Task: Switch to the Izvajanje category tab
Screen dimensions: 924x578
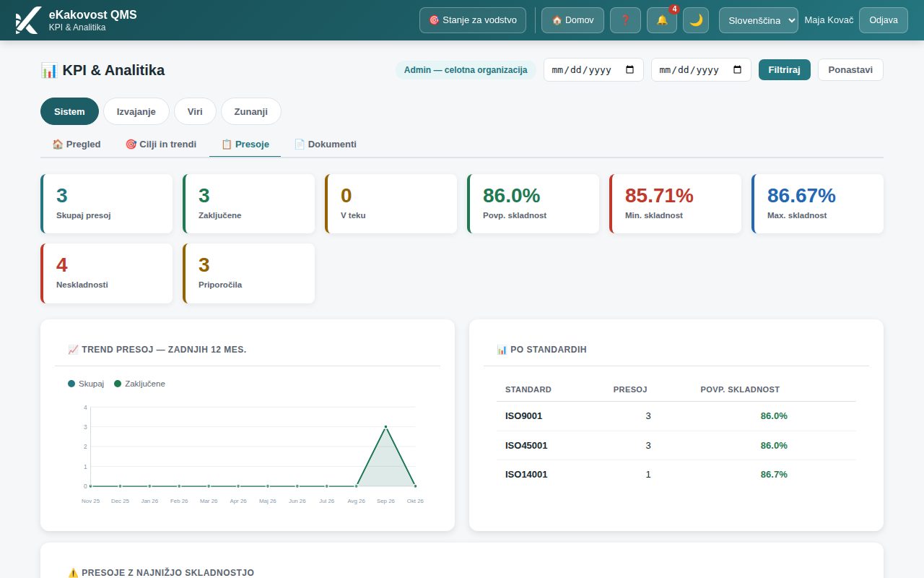Action: (136, 111)
